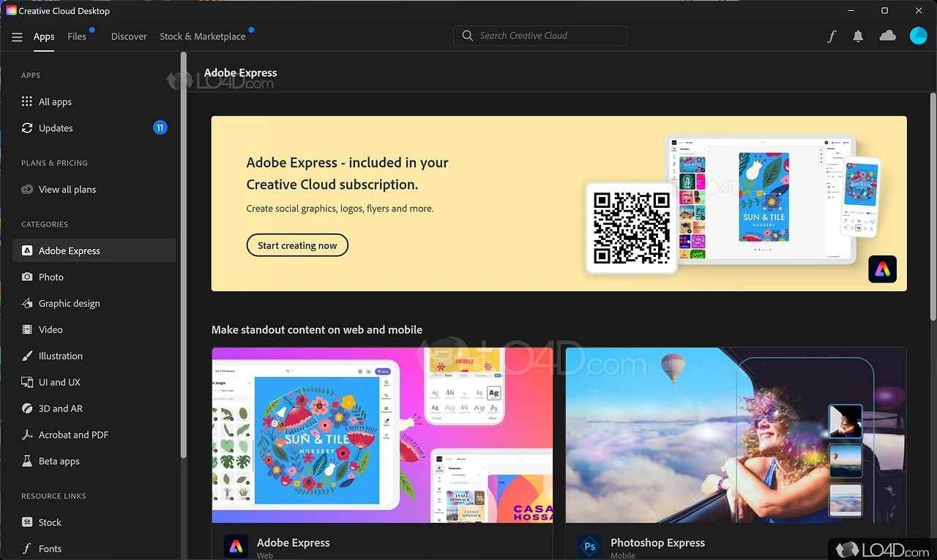Viewport: 937px width, 560px height.
Task: Switch to the Discover tab
Action: pos(129,37)
